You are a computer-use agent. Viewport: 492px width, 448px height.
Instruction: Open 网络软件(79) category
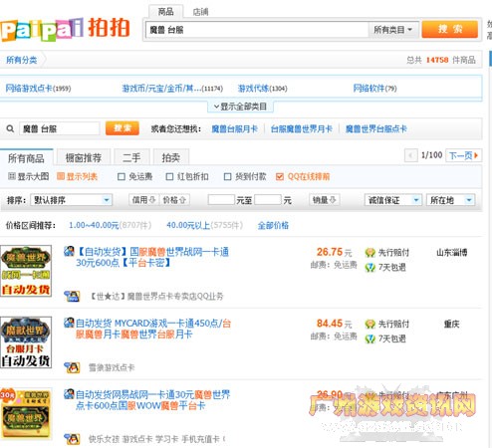click(x=374, y=89)
